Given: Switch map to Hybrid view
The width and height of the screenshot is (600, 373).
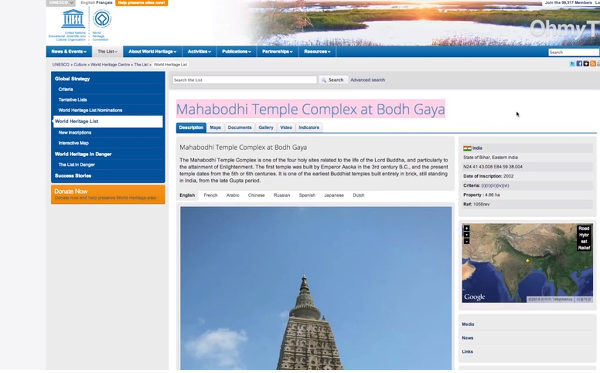Looking at the screenshot, I should pos(584,235).
